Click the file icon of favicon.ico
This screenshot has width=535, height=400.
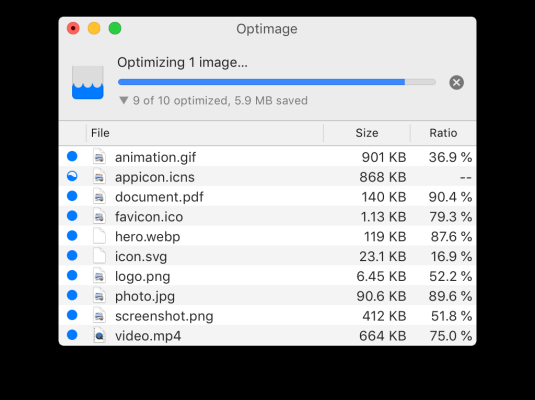[99, 216]
